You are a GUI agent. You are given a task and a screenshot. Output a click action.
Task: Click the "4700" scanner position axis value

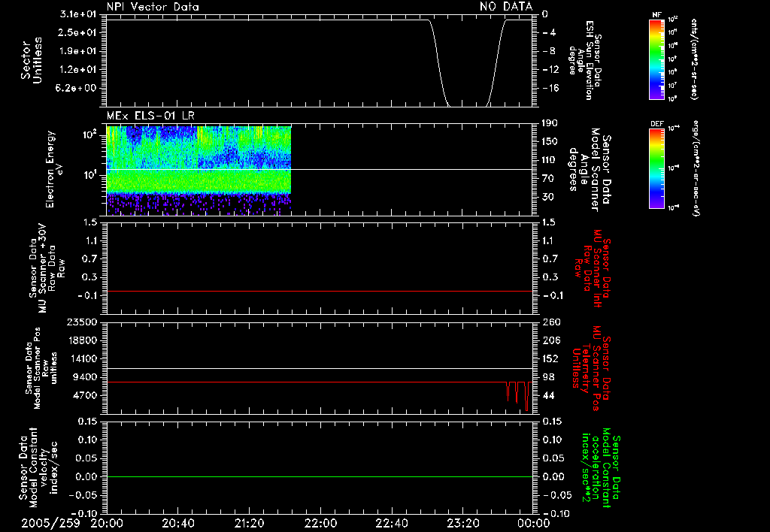tap(84, 395)
